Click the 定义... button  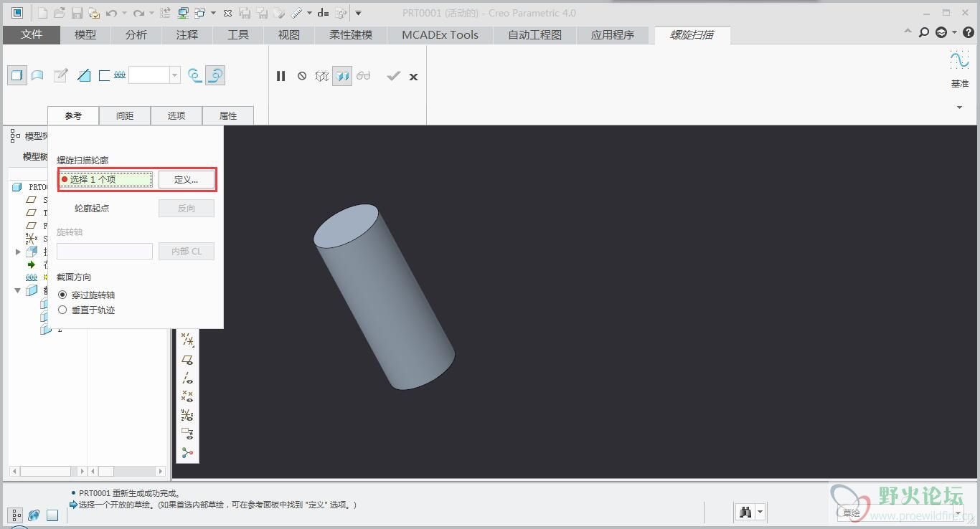point(187,179)
